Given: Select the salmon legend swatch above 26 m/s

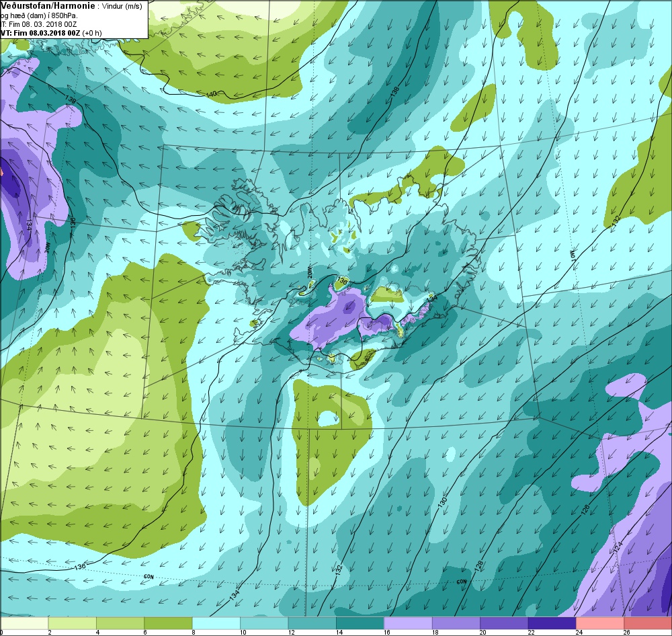Looking at the screenshot, I should coord(648,623).
